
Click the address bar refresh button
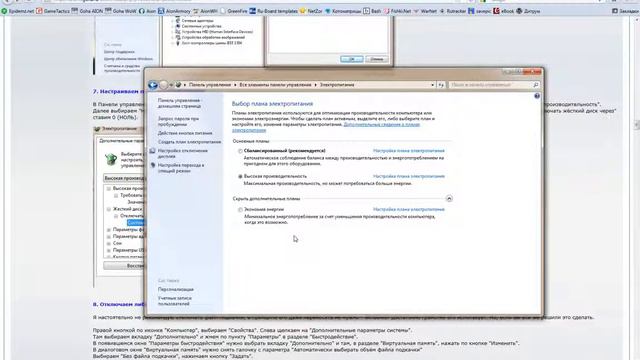click(x=441, y=85)
